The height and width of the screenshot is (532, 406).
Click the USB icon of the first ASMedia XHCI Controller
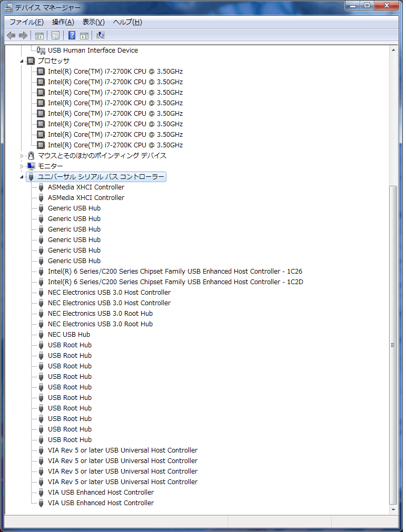(x=41, y=187)
